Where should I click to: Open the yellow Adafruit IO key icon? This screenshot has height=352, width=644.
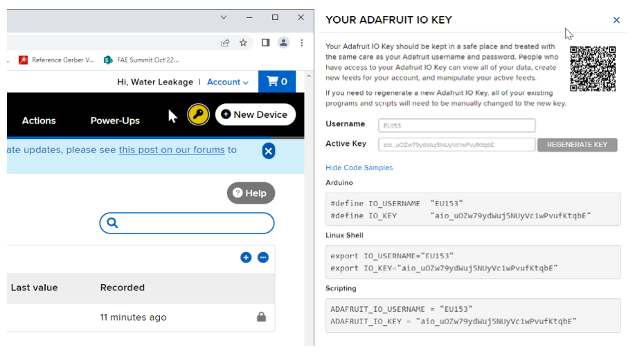[198, 115]
